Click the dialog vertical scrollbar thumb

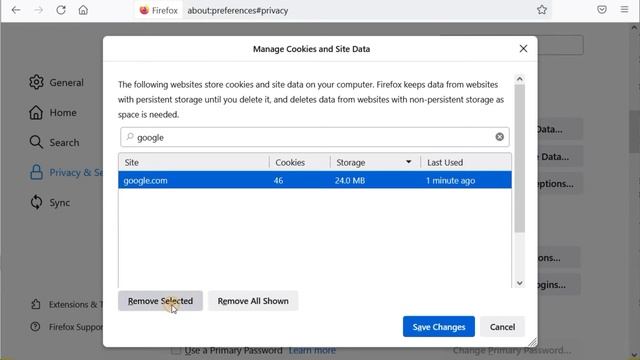point(520,158)
